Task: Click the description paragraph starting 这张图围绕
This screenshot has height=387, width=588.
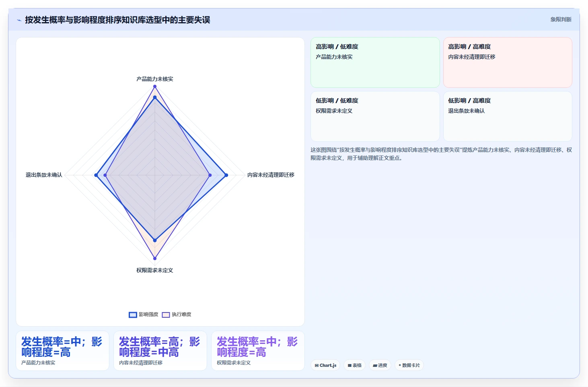Action: coord(441,154)
